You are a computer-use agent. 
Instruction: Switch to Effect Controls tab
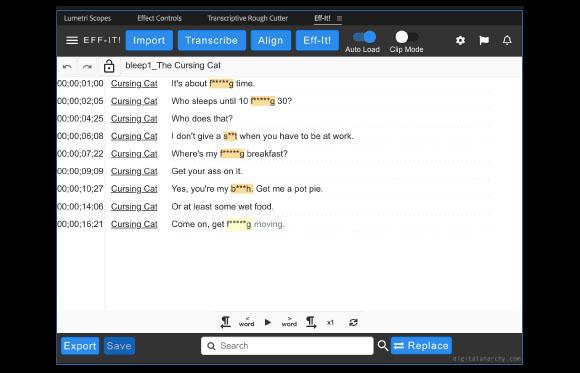[x=159, y=18]
